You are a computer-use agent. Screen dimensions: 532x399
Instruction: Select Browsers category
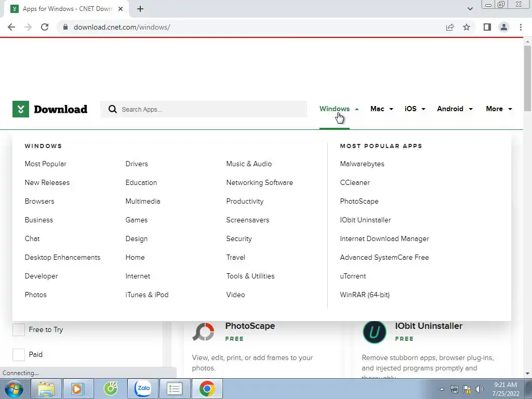(x=39, y=201)
